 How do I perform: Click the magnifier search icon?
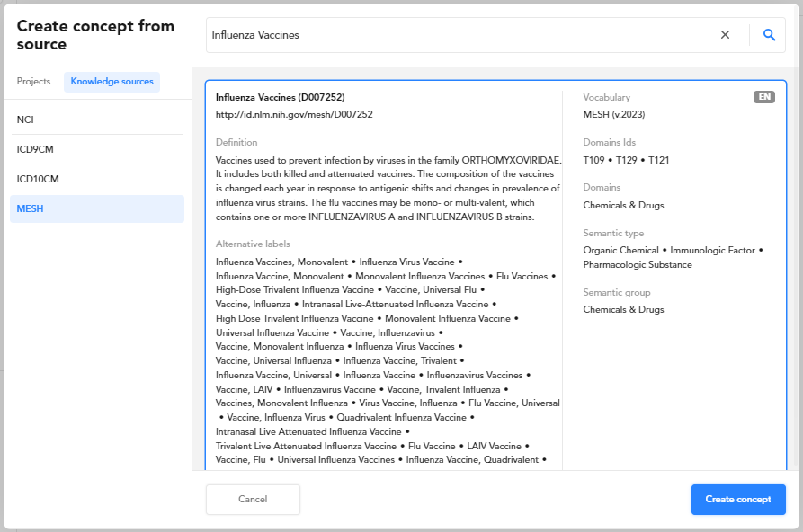(x=769, y=35)
